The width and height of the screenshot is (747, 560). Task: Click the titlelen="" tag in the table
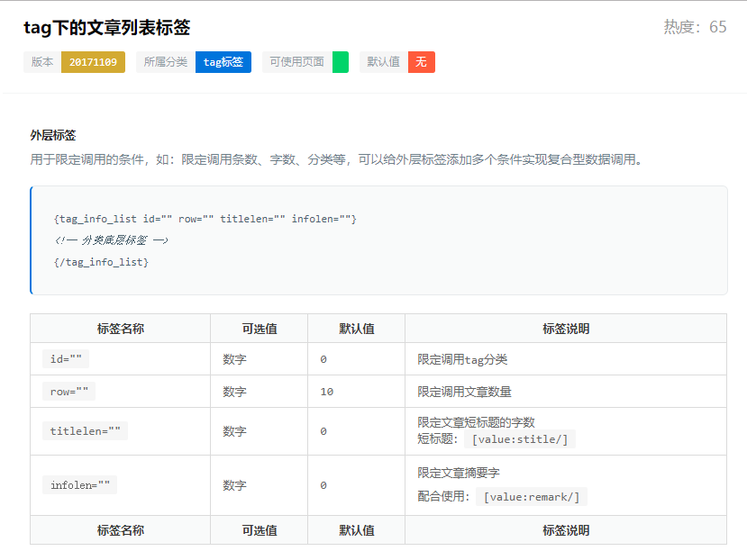(x=85, y=431)
